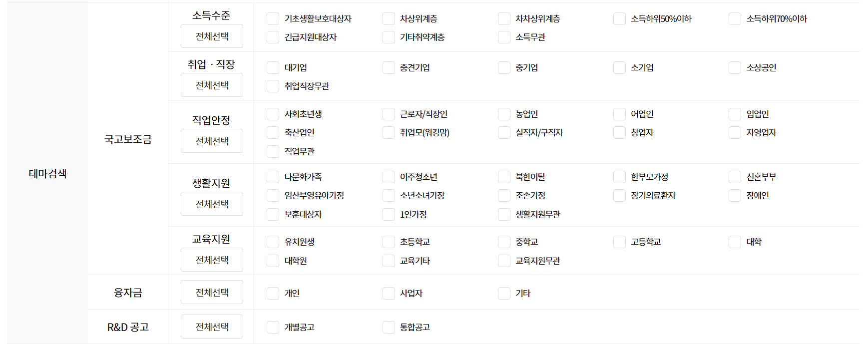Enable the 소상공인 option
The image size is (868, 344).
tap(735, 67)
